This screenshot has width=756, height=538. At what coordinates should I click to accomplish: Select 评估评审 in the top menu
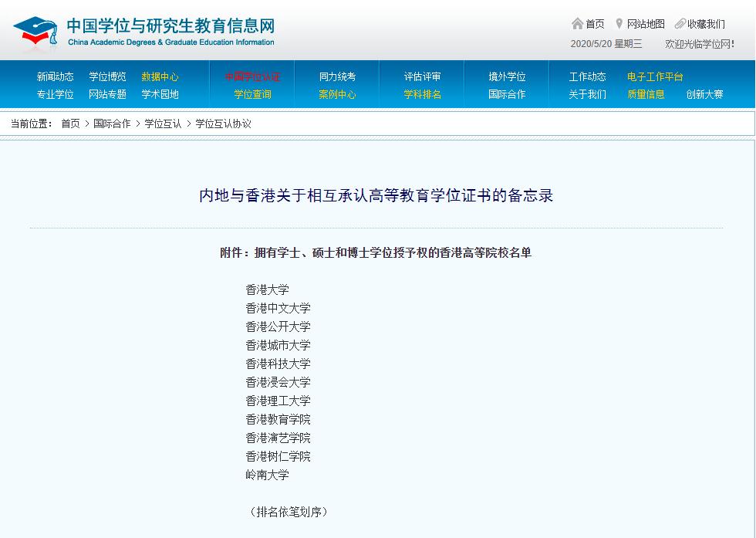click(422, 76)
